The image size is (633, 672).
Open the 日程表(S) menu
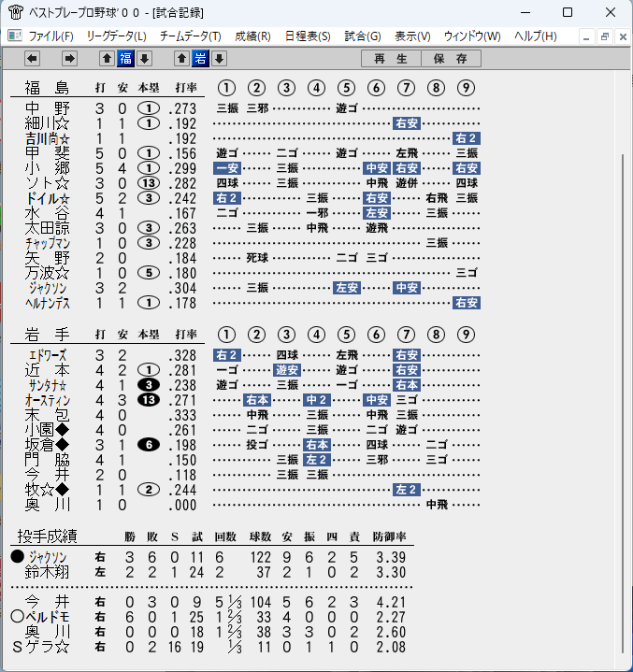308,36
